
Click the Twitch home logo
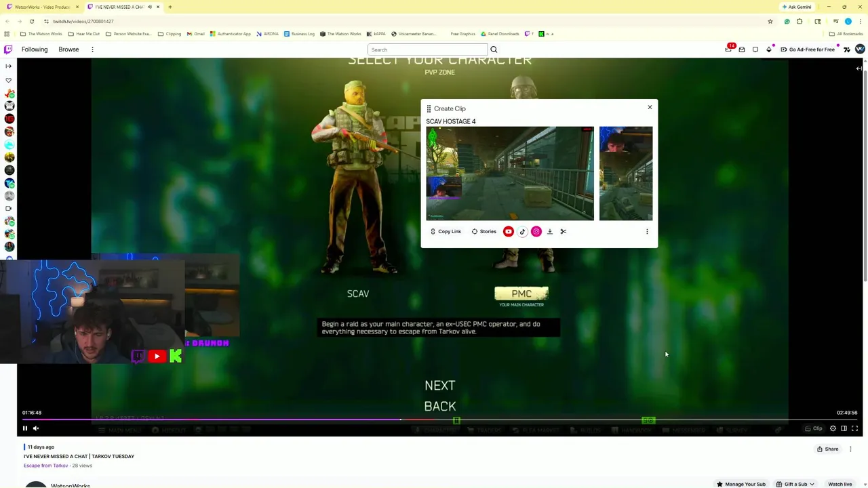coord(8,49)
